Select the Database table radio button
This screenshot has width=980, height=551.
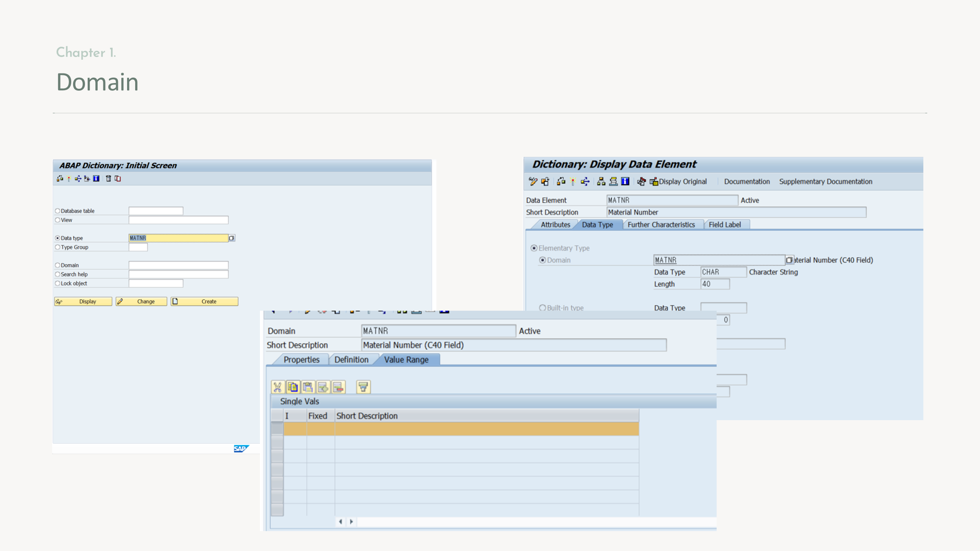click(58, 211)
